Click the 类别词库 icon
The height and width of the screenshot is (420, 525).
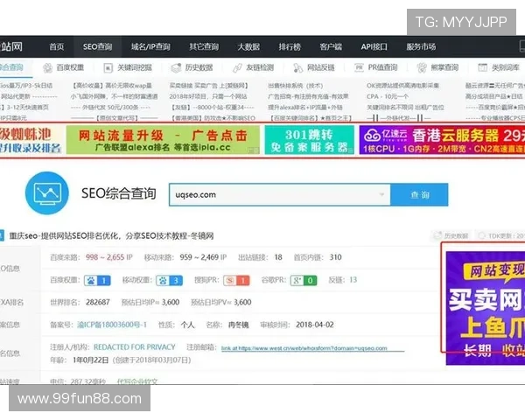(482, 67)
